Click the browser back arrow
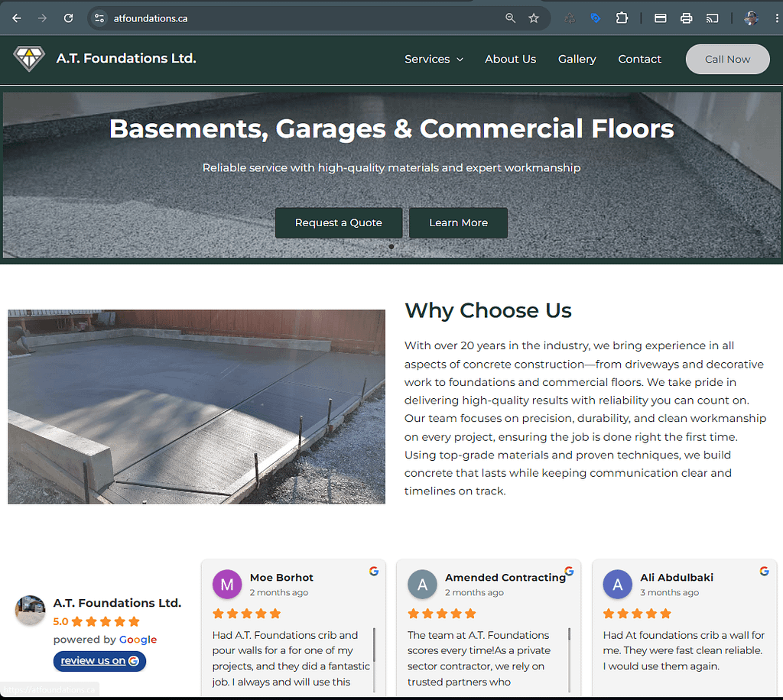Screen dimensions: 783x700 (17, 18)
